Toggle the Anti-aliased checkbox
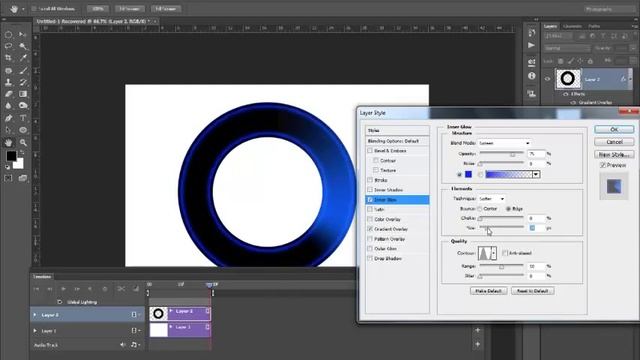 pos(505,253)
